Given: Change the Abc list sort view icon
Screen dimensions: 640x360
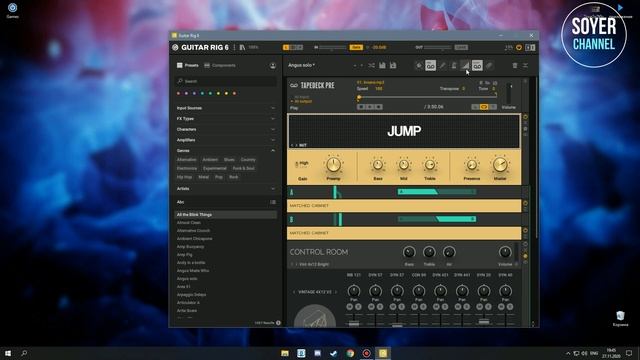Looking at the screenshot, I should pyautogui.click(x=273, y=202).
